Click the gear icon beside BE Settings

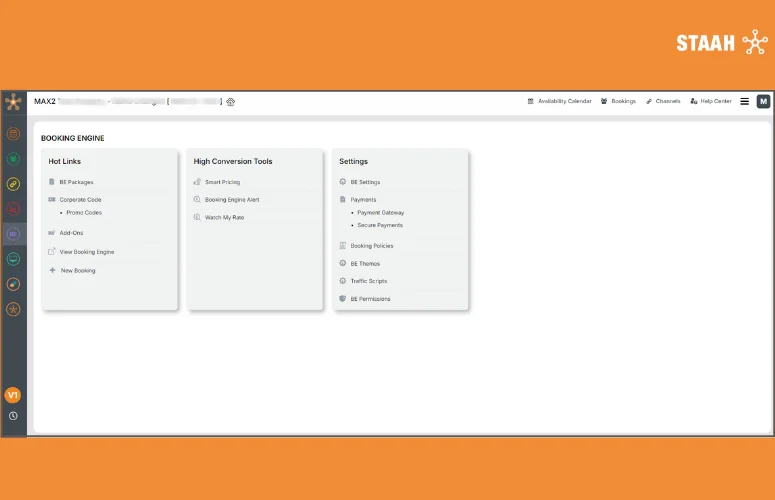pyautogui.click(x=343, y=182)
